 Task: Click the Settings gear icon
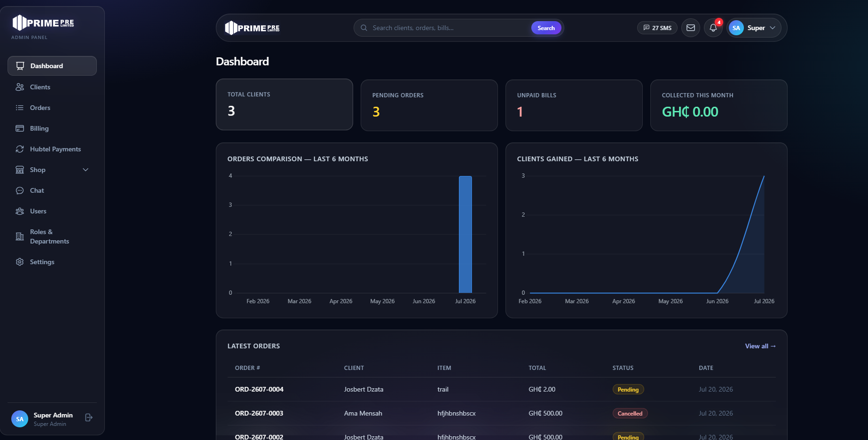pyautogui.click(x=20, y=262)
